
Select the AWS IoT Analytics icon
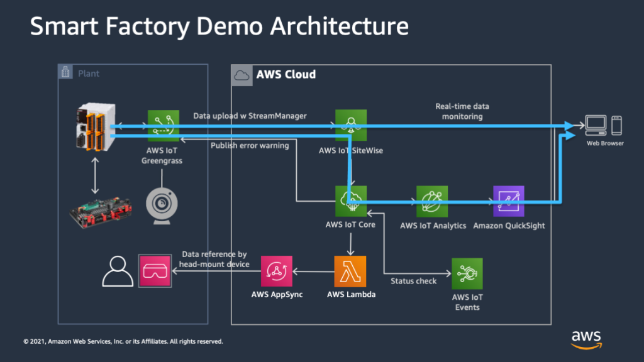(432, 201)
